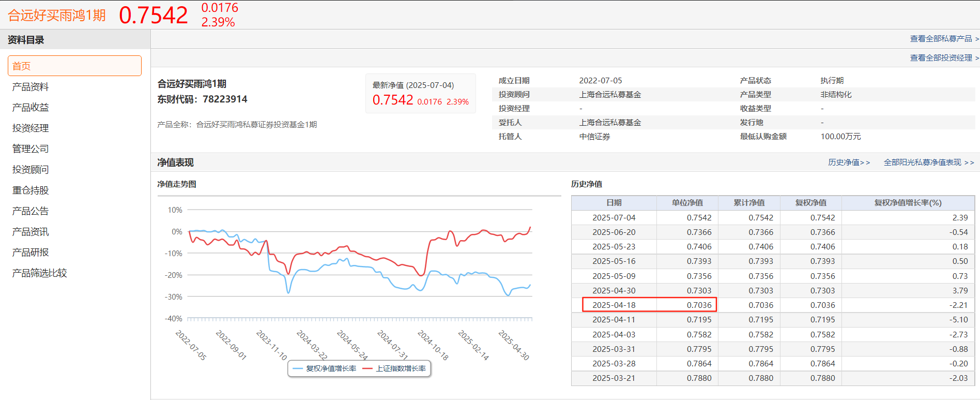This screenshot has width=980, height=400.
Task: Click 查看全部投资经理 link
Action: 944,58
